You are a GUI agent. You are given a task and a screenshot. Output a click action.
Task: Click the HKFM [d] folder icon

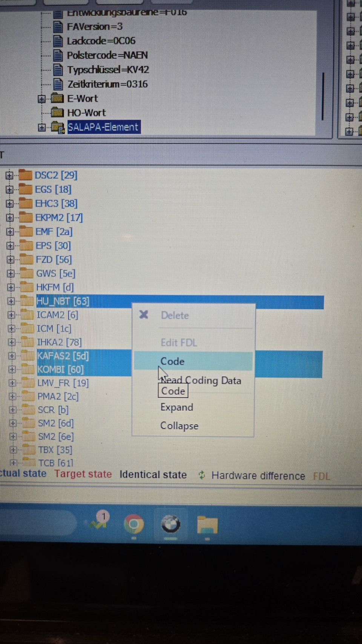(x=27, y=287)
